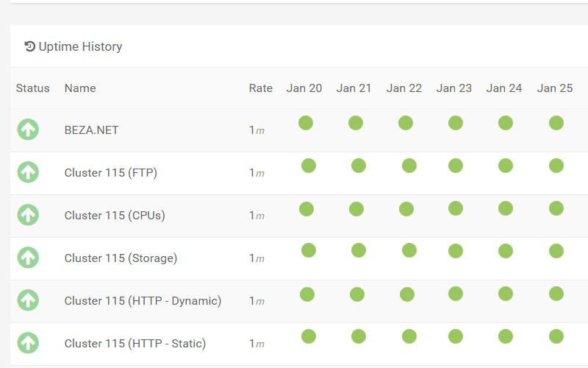Click Cluster 115 (FTP) Jan 20 dot
This screenshot has height=368, width=588.
309,166
